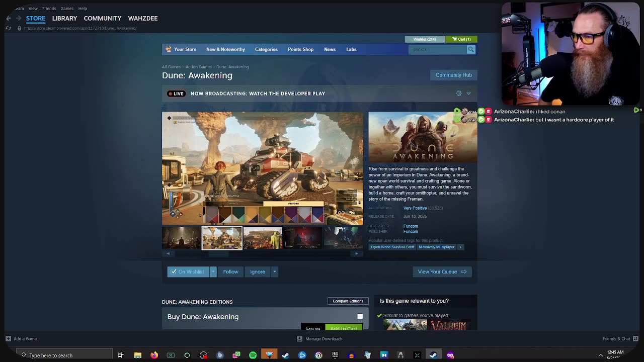Reload the store page

[9, 28]
